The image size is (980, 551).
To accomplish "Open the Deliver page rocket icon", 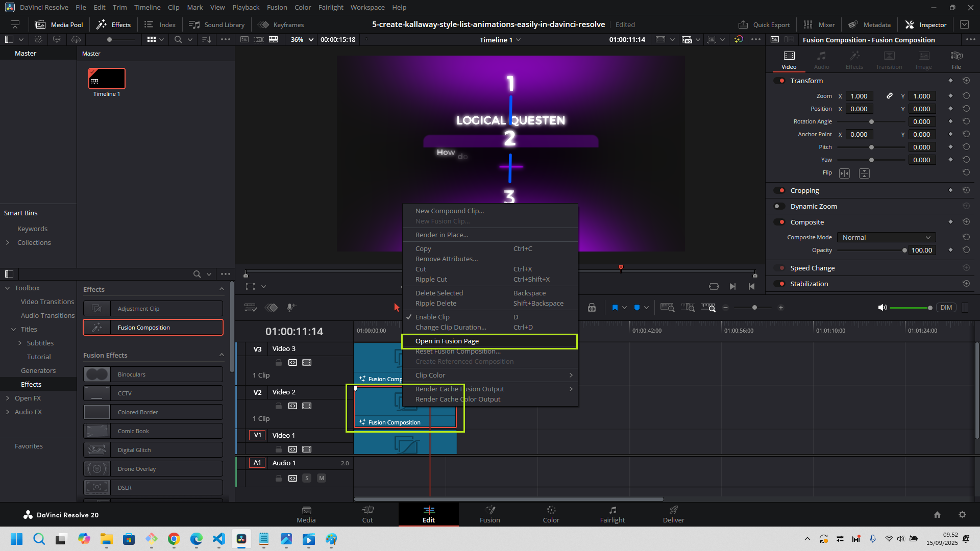I will point(673,510).
